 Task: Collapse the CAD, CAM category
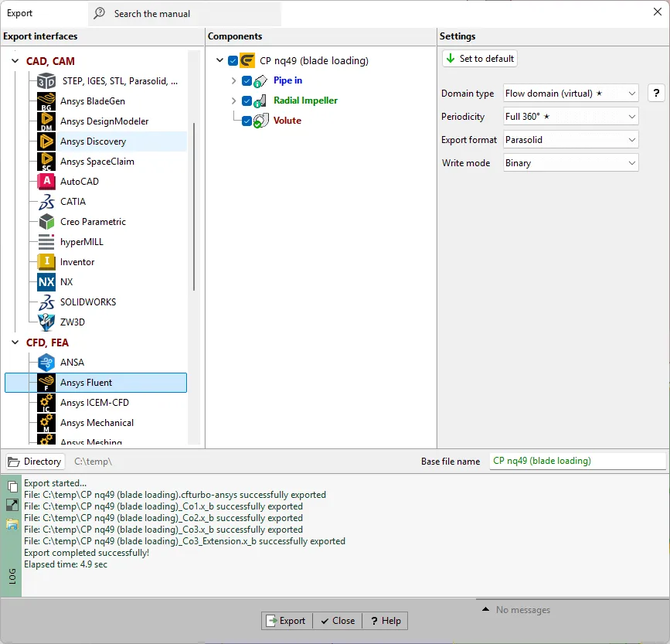point(15,61)
